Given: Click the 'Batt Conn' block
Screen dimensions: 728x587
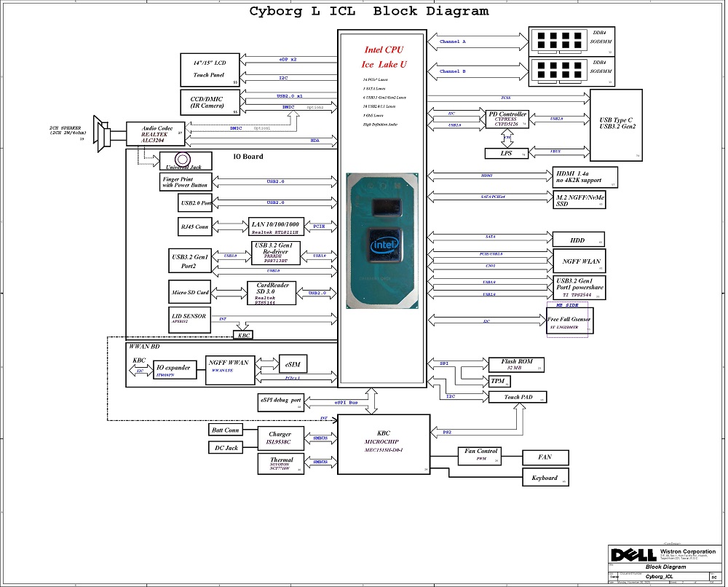Looking at the screenshot, I should point(225,430).
